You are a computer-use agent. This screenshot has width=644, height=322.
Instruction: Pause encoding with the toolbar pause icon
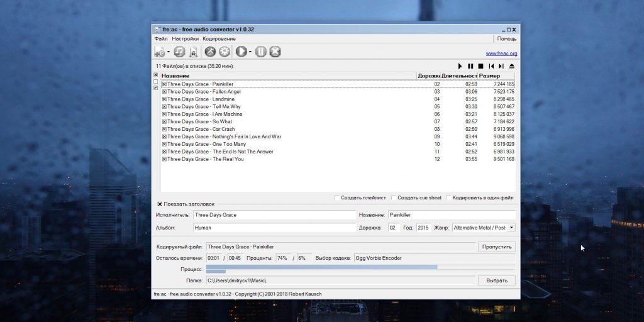coord(261,52)
